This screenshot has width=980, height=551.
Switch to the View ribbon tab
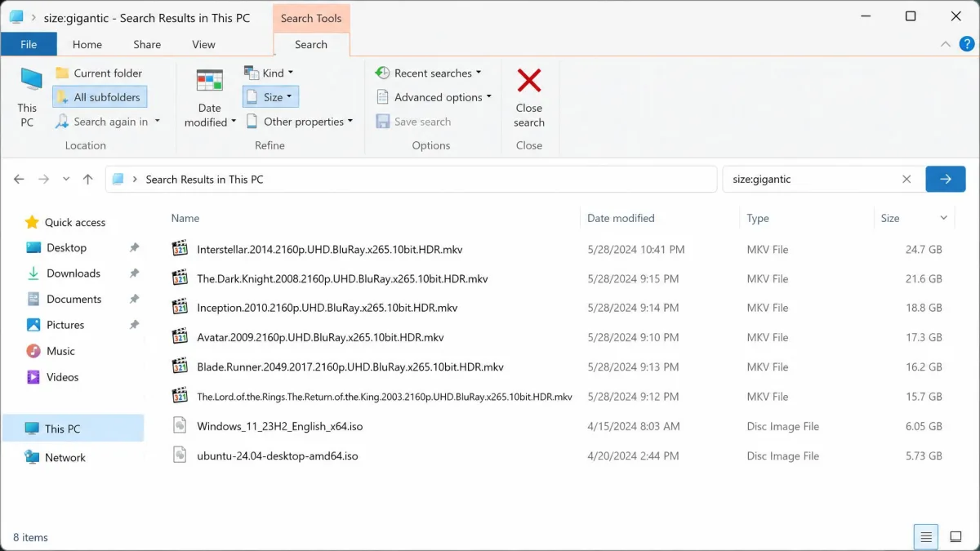click(x=203, y=44)
